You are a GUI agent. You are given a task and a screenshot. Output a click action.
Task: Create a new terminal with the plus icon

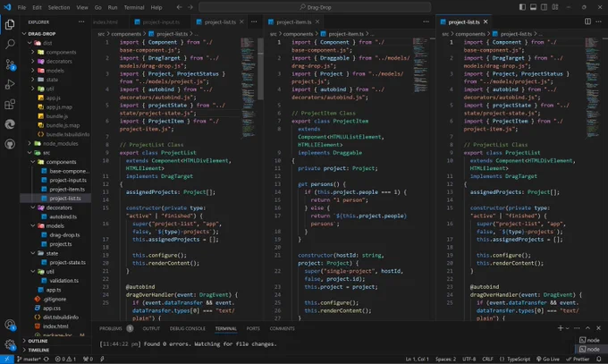pos(560,328)
